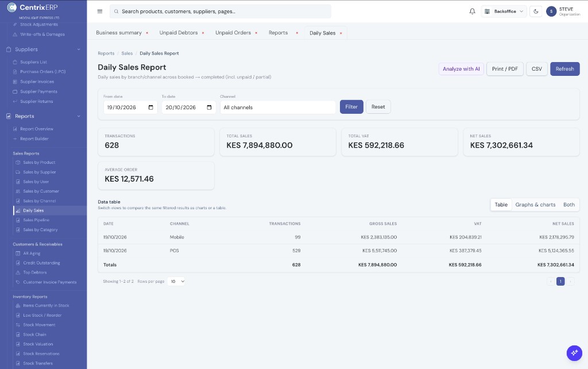This screenshot has height=369, width=588.
Task: Click the CentrixERP logo
Action: coord(33,7)
